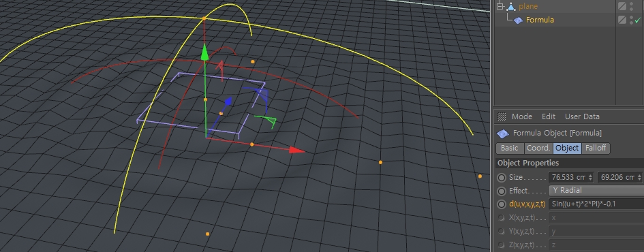
Task: Click the green Y axis arrow handle
Action: tap(204, 53)
